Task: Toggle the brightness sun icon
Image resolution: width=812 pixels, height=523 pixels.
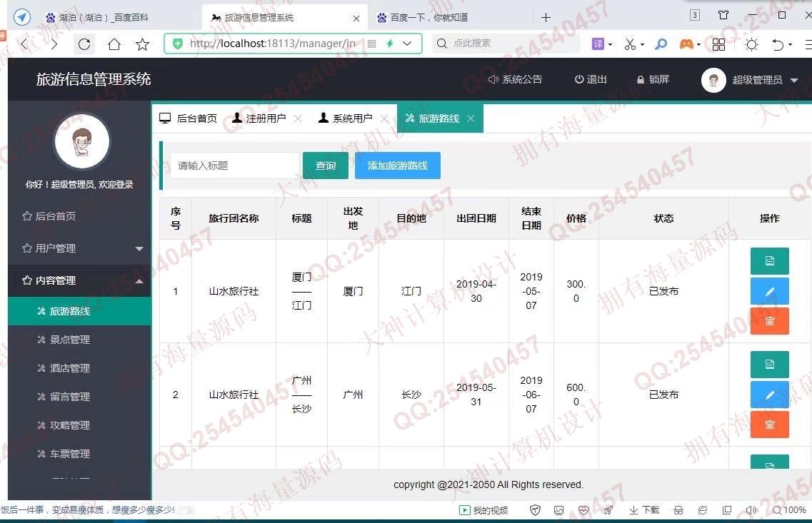Action: [x=751, y=44]
